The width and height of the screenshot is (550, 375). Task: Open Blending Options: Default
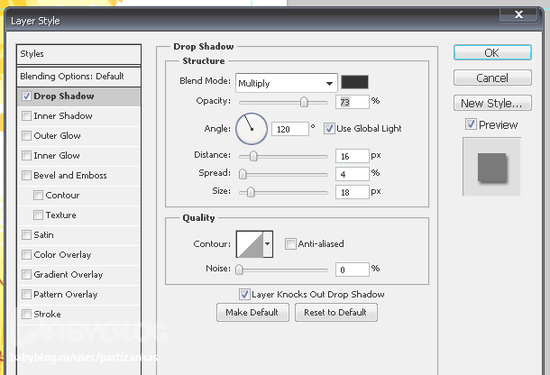(x=79, y=76)
